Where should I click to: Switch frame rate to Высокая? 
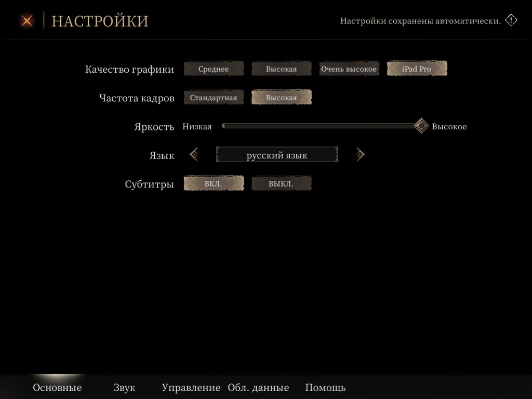pos(281,98)
